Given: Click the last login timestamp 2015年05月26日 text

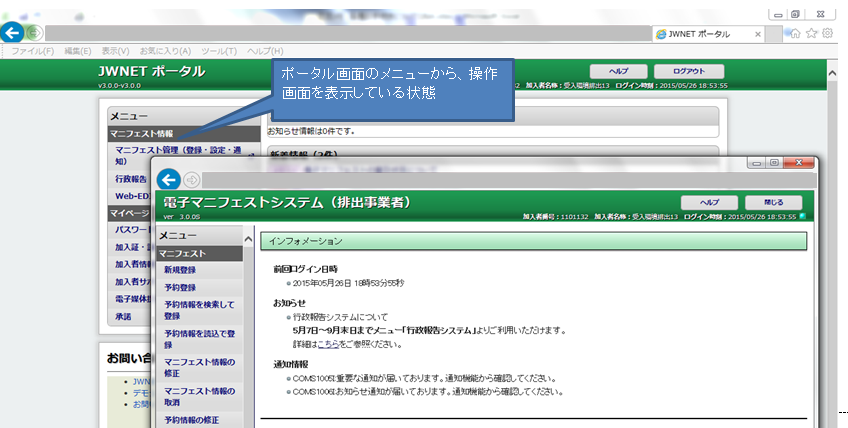Looking at the screenshot, I should click(348, 283).
